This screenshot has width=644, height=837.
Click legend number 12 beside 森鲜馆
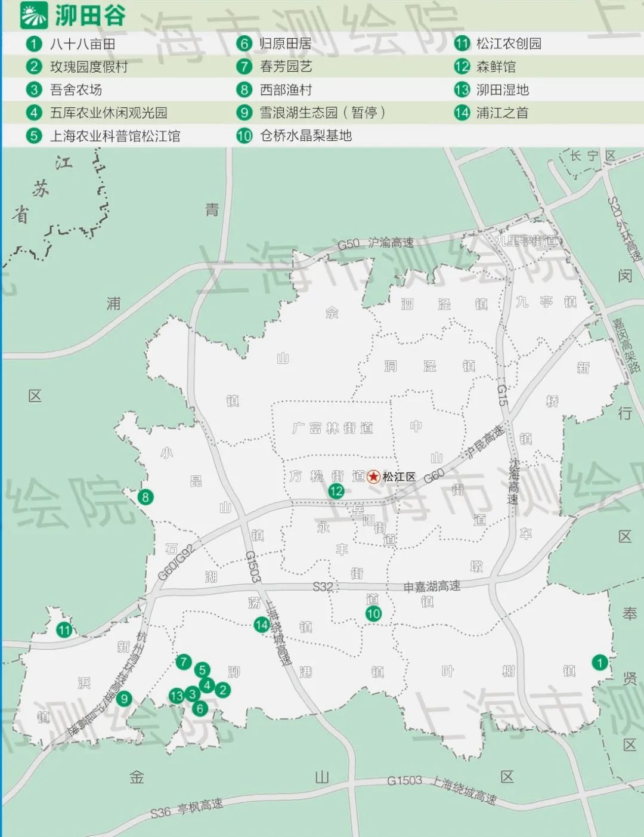462,67
